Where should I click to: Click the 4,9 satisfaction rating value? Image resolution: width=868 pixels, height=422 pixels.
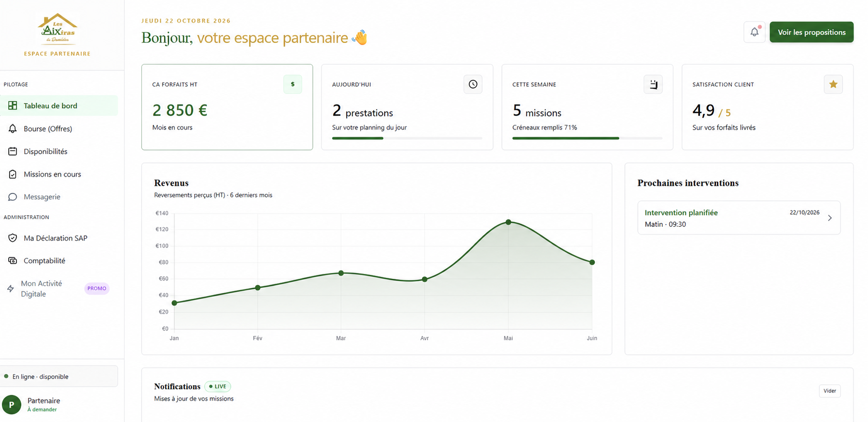[x=703, y=110]
